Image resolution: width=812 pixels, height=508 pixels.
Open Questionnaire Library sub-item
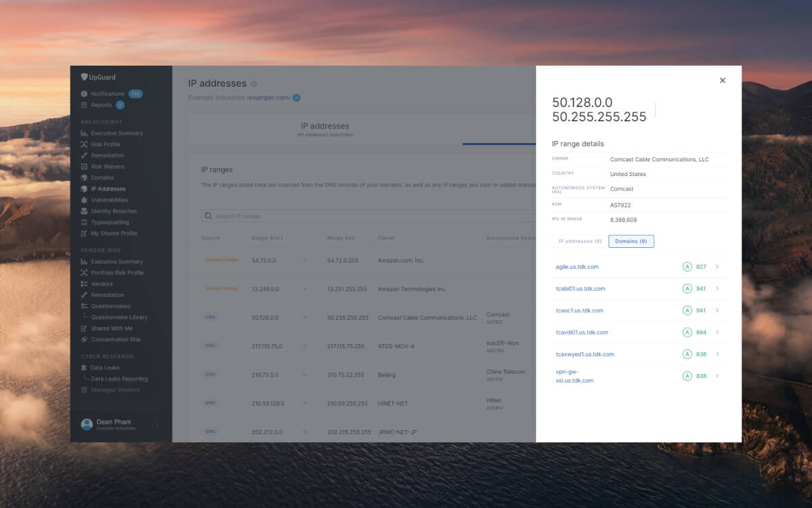(119, 317)
